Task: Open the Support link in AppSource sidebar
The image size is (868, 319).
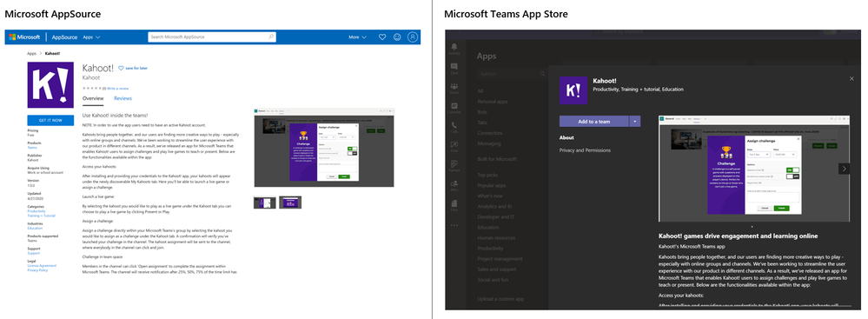Action: point(34,253)
